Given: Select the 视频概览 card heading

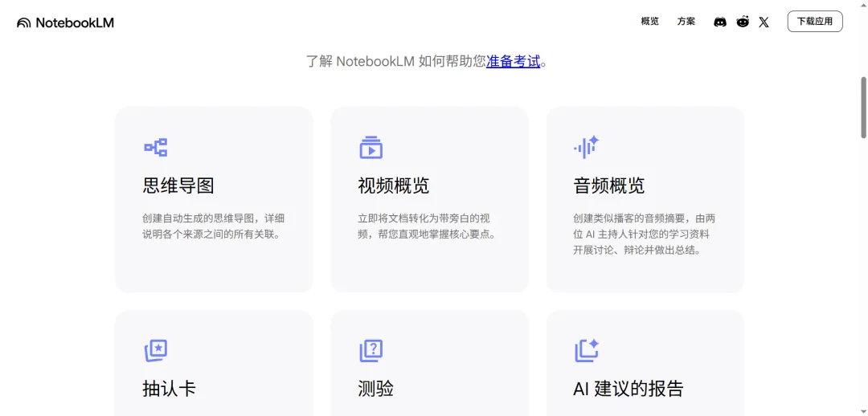Looking at the screenshot, I should click(394, 186).
